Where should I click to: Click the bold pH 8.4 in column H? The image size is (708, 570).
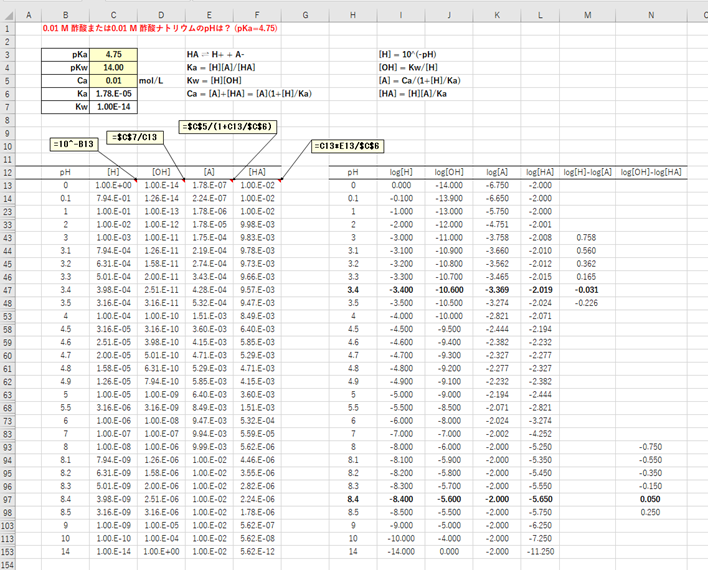tap(353, 500)
